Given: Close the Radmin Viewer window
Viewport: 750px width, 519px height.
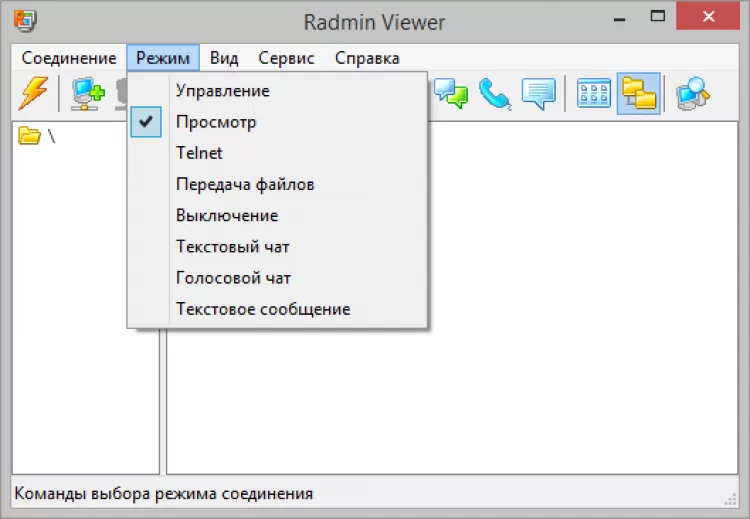Looking at the screenshot, I should pyautogui.click(x=708, y=16).
